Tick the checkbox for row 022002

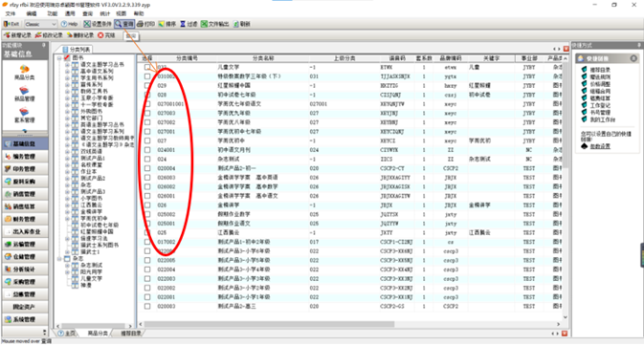click(x=147, y=288)
